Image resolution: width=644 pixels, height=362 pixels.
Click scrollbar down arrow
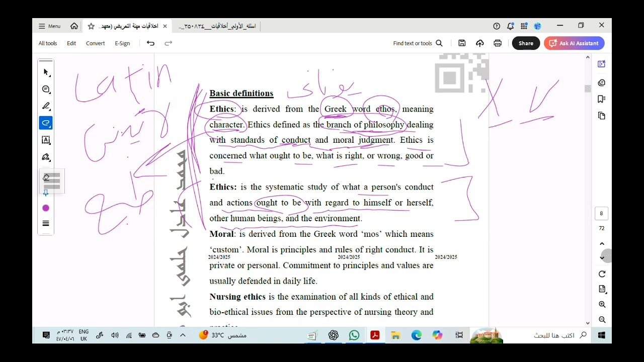tap(588, 323)
